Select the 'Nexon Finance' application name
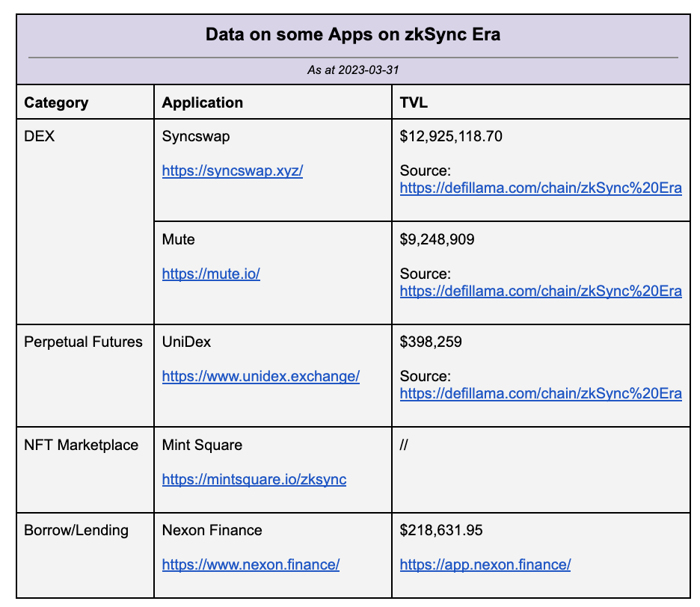Image resolution: width=700 pixels, height=607 pixels. click(x=212, y=530)
